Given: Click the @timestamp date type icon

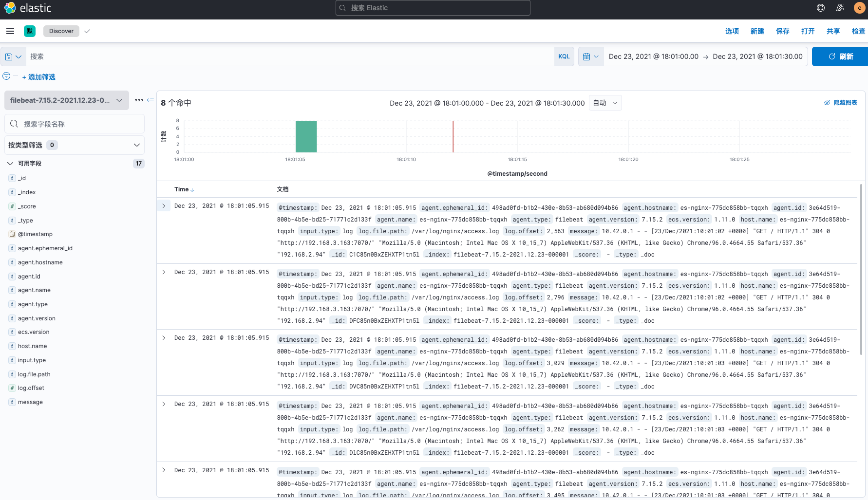Looking at the screenshot, I should (x=12, y=234).
